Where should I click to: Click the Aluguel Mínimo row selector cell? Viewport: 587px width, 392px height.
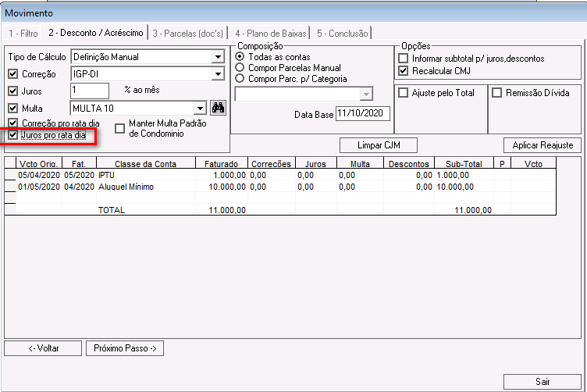[10, 187]
